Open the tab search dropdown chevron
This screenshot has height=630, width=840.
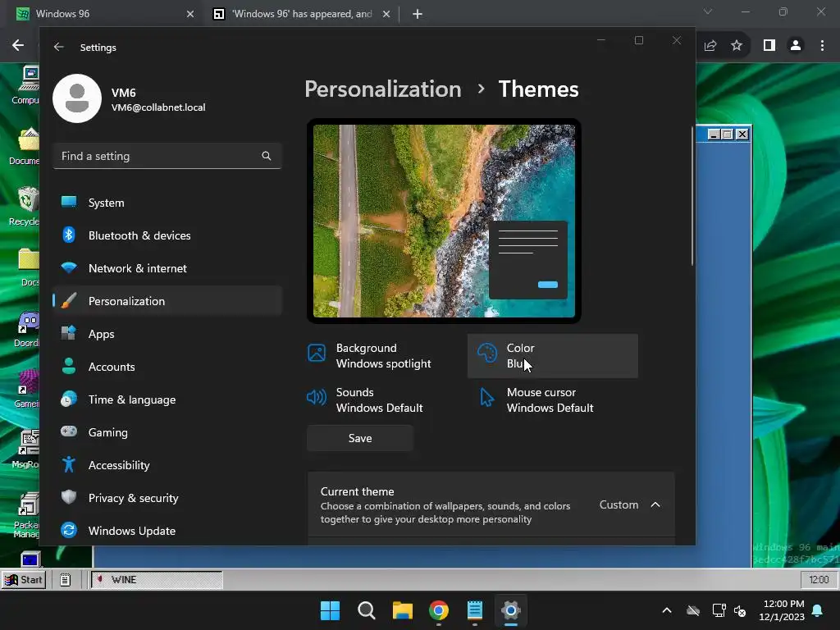click(708, 11)
